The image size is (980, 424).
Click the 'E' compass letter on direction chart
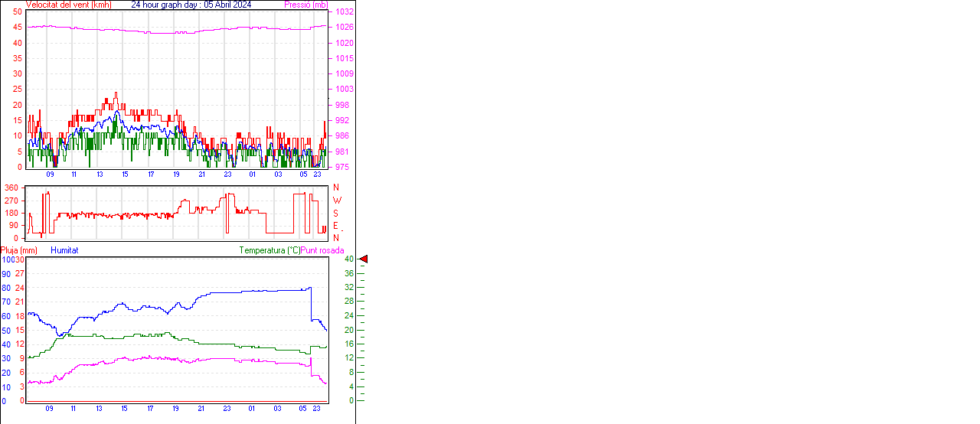[335, 225]
